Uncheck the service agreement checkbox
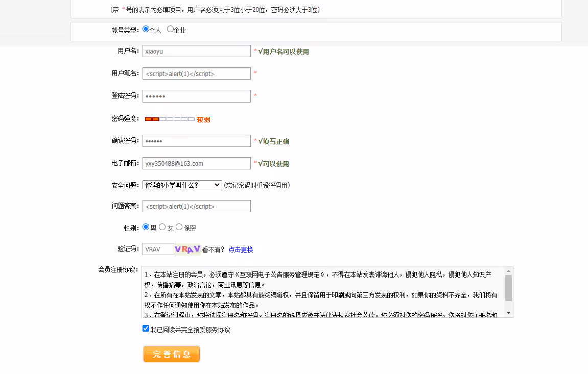This screenshot has height=374, width=588. 146,329
